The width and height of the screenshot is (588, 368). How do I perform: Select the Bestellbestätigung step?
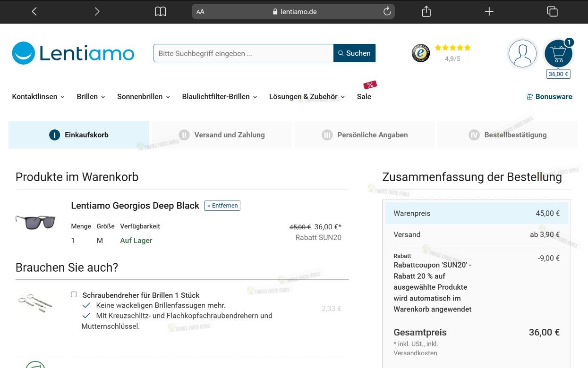pos(508,135)
